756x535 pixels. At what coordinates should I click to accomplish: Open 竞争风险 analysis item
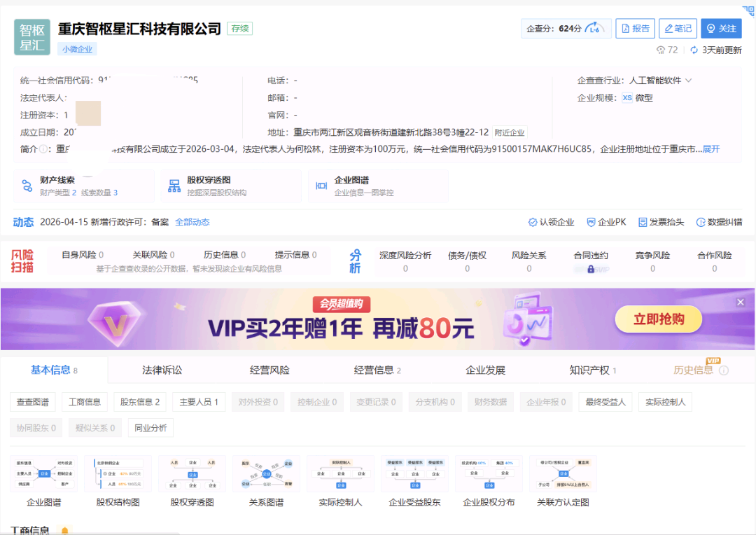[x=652, y=261]
